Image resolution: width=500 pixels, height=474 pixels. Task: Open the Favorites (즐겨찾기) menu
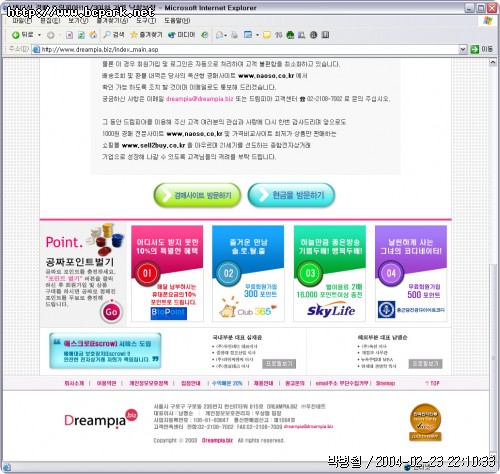[112, 21]
